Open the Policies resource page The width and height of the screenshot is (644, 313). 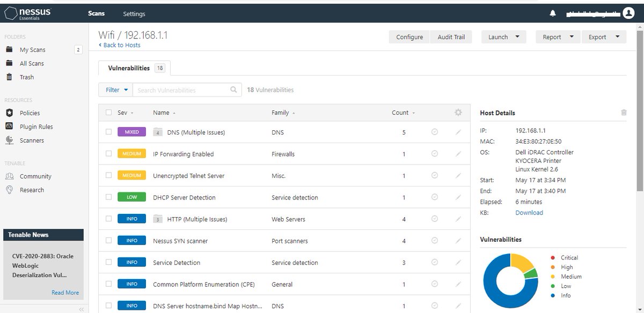pyautogui.click(x=30, y=113)
